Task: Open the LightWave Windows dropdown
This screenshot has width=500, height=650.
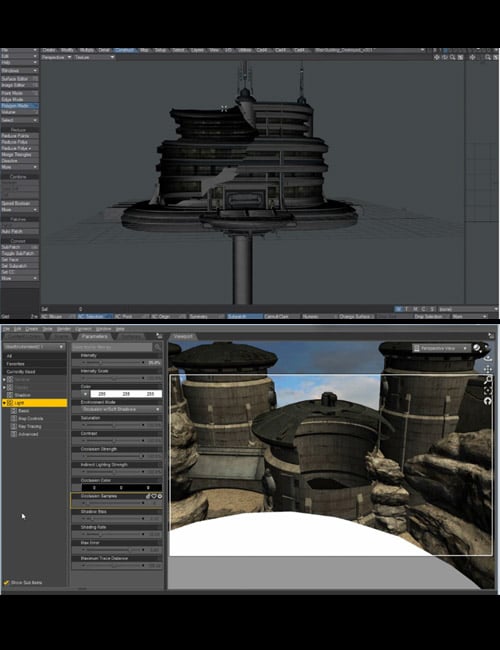Action: tap(19, 70)
